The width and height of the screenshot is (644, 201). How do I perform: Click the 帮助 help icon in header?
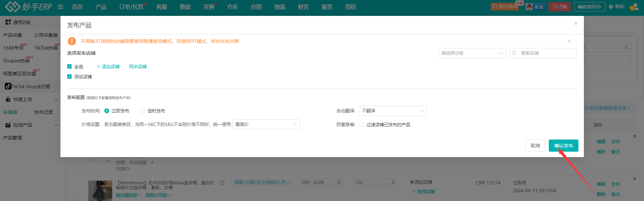(x=611, y=7)
